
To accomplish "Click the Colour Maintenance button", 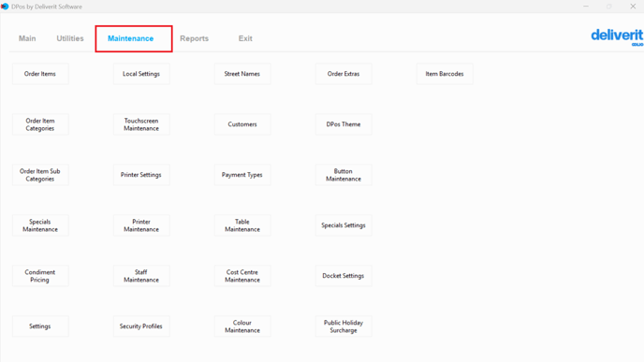I will click(x=242, y=326).
